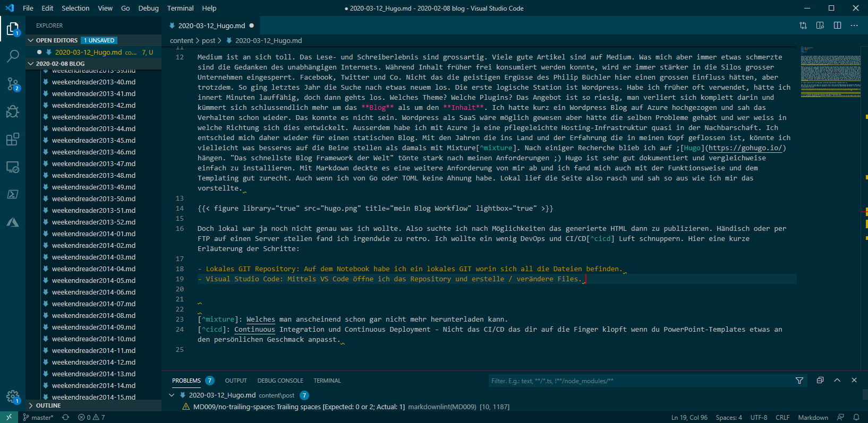Click the Problems filter funnel icon
This screenshot has width=868, height=423.
coord(799,381)
